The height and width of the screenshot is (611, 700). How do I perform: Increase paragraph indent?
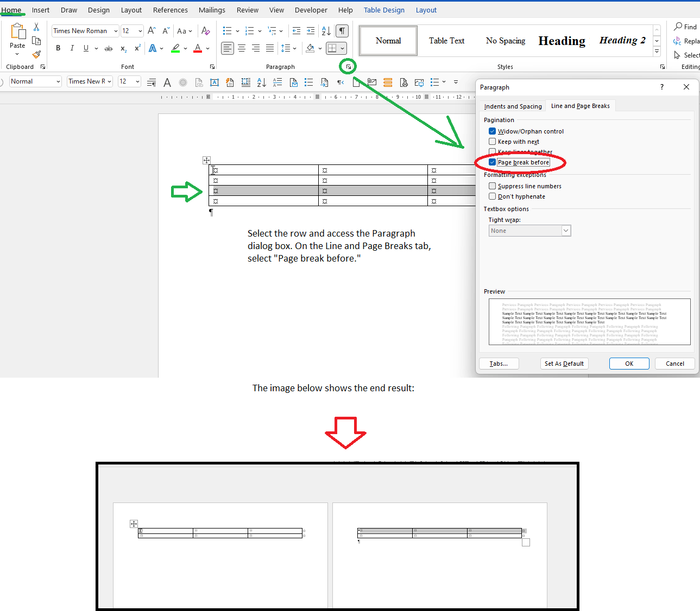(310, 31)
